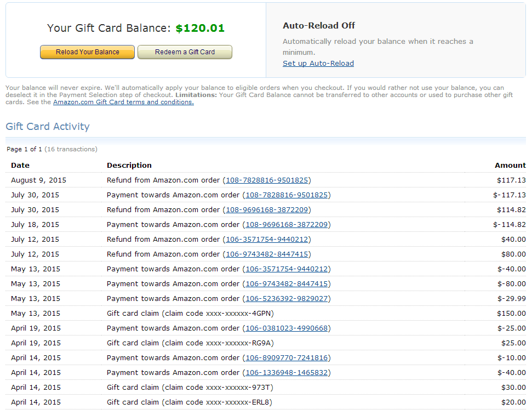Click the Reload Your Balance button
Image resolution: width=532 pixels, height=415 pixels.
[87, 52]
